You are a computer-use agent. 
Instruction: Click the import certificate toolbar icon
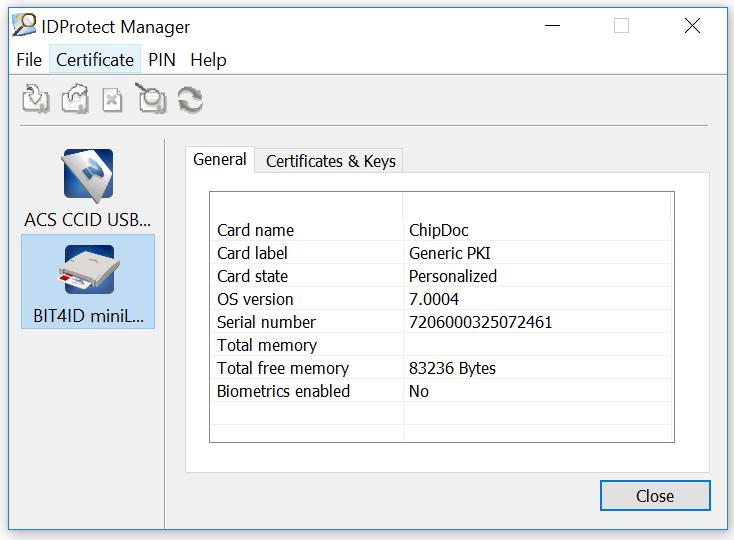click(x=36, y=99)
